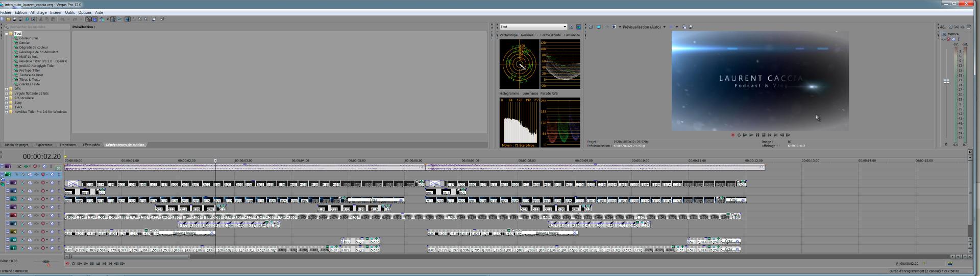Open the vectorscope Normale dropdown
Screen dimensions: 980x276
[x=529, y=35]
